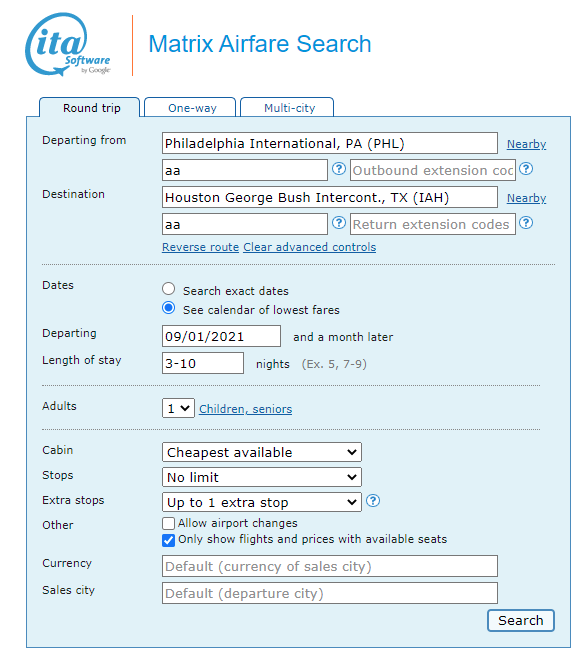Open help icon for return extension codes
579x663 pixels.
point(526,223)
